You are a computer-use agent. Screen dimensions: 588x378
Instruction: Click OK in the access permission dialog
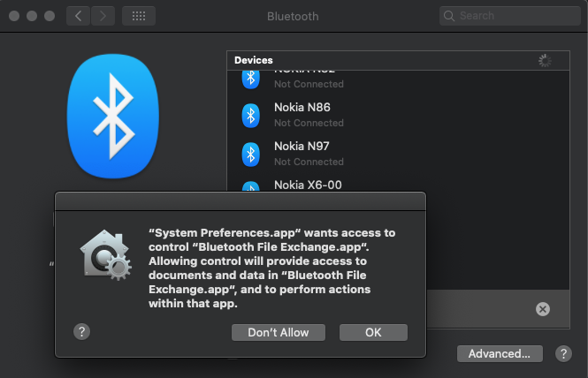(373, 332)
